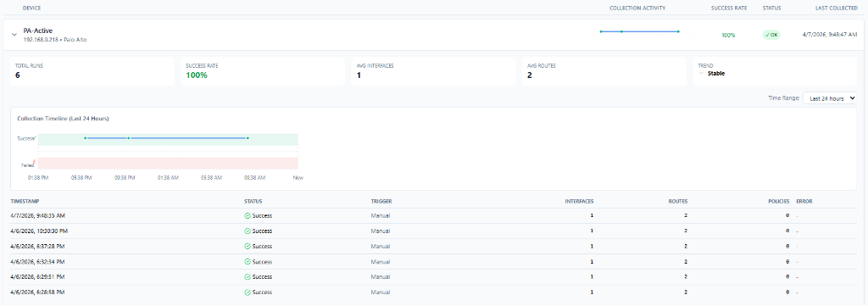Click the Now label on timeline axis

298,178
